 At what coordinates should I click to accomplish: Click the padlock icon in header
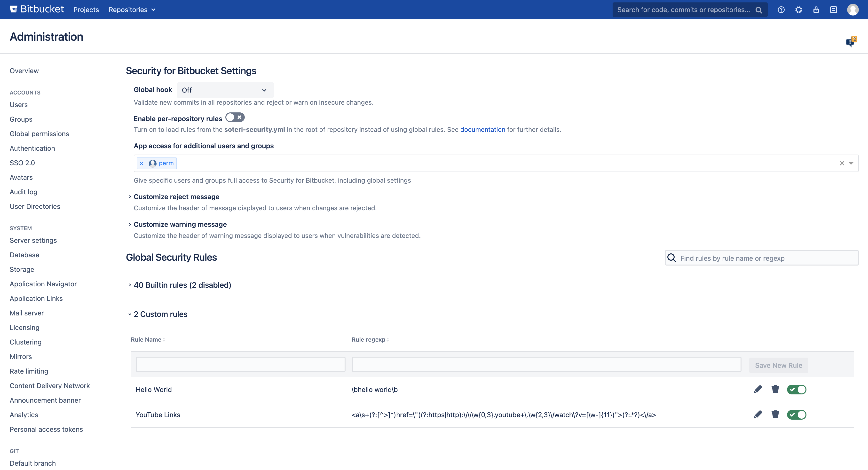click(x=816, y=10)
